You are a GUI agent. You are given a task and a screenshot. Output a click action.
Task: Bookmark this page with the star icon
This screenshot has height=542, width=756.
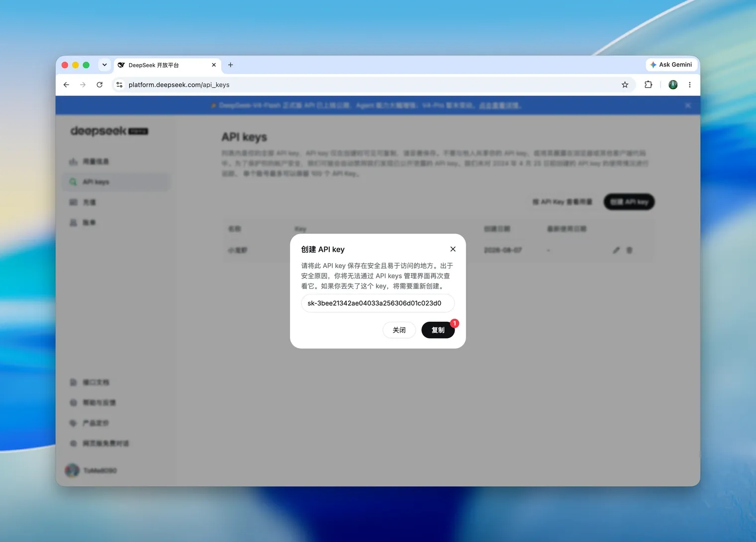click(x=625, y=85)
